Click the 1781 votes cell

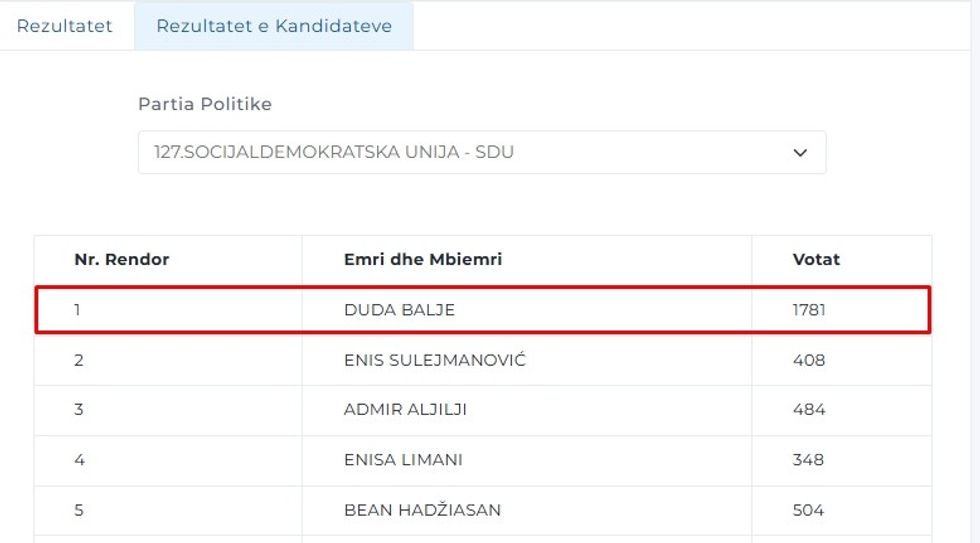[809, 310]
